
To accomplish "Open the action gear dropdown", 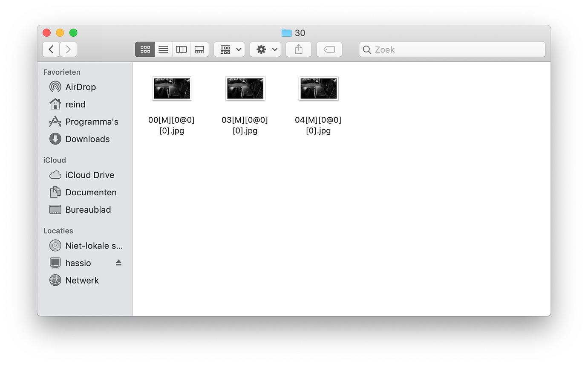I will coord(265,49).
